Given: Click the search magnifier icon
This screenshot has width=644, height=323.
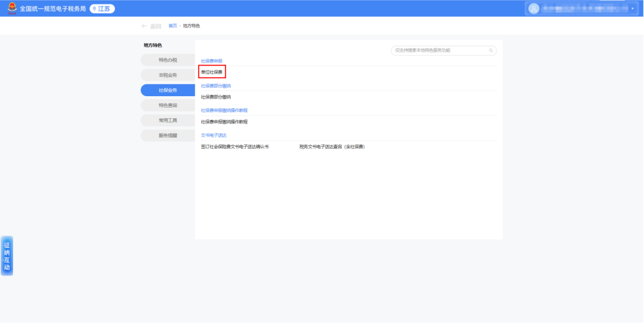Looking at the screenshot, I should [x=491, y=51].
